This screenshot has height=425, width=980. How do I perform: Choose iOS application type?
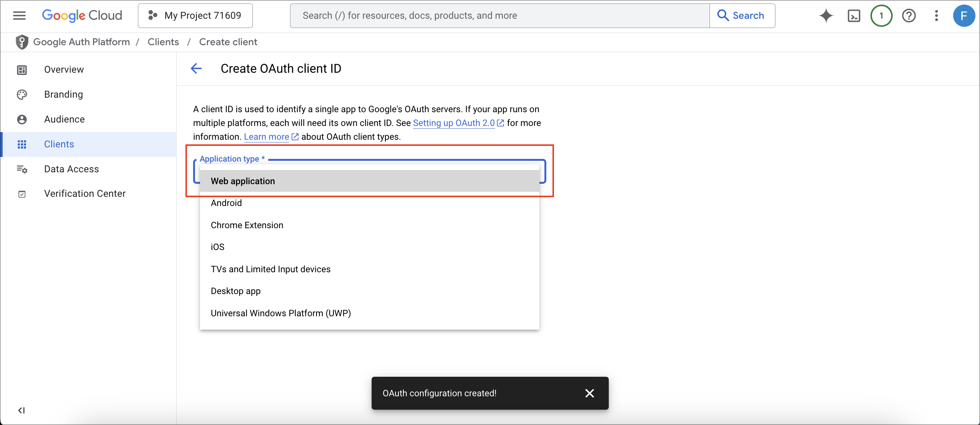[370, 247]
